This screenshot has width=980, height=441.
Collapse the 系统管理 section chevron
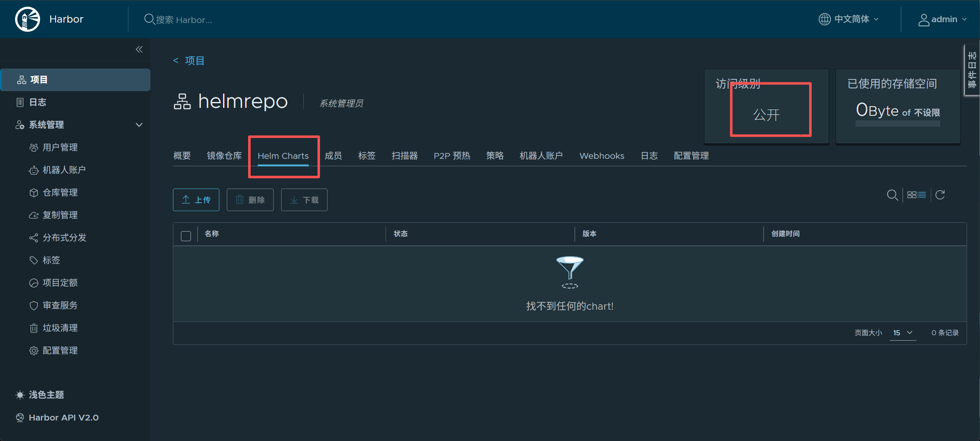pos(139,125)
